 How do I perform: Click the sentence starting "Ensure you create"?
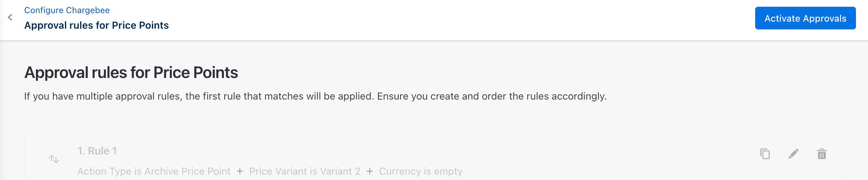point(491,96)
